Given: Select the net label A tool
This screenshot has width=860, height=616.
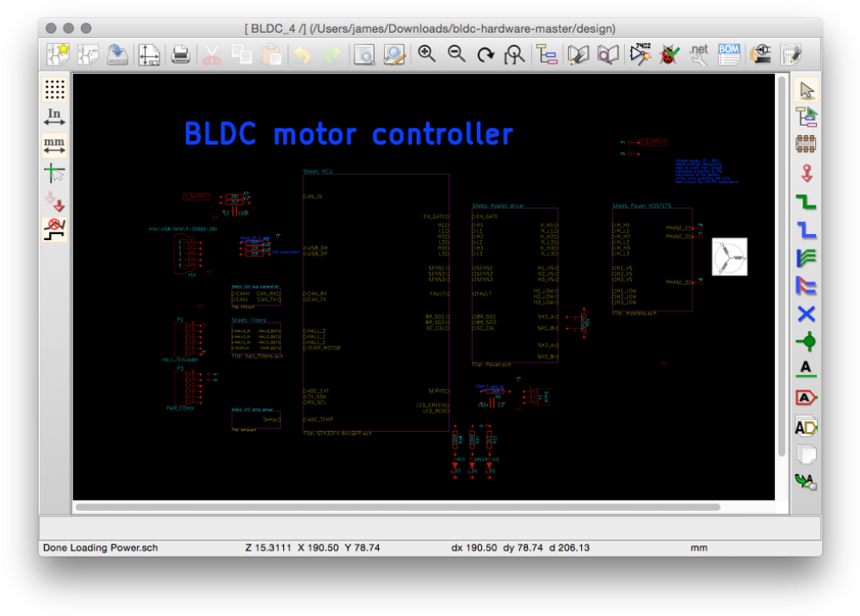Looking at the screenshot, I should pyautogui.click(x=807, y=369).
